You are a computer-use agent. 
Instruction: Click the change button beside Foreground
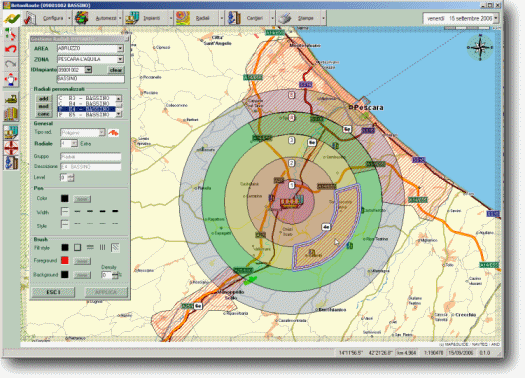click(x=82, y=261)
